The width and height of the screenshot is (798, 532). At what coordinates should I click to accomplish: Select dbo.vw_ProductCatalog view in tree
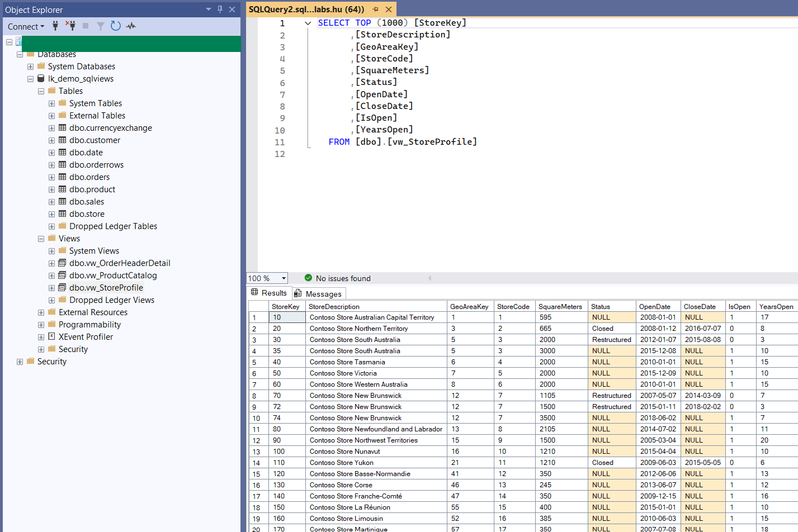pyautogui.click(x=113, y=275)
